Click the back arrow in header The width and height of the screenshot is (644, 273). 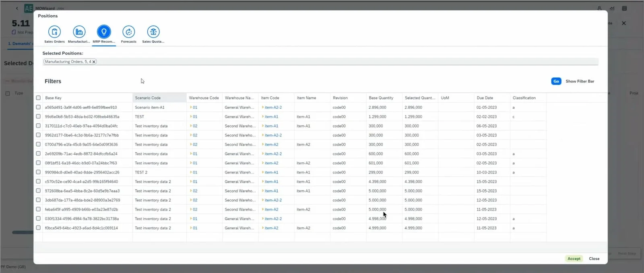pyautogui.click(x=17, y=8)
